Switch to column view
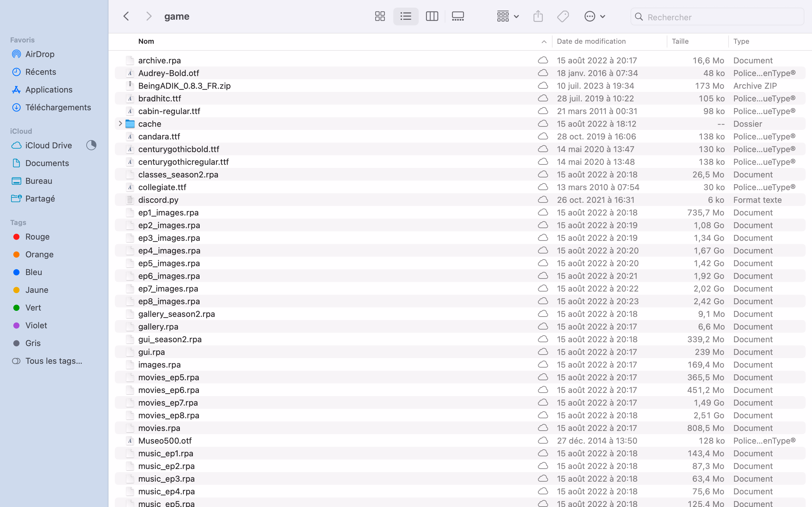Screen dimensions: 812x507 432,16
